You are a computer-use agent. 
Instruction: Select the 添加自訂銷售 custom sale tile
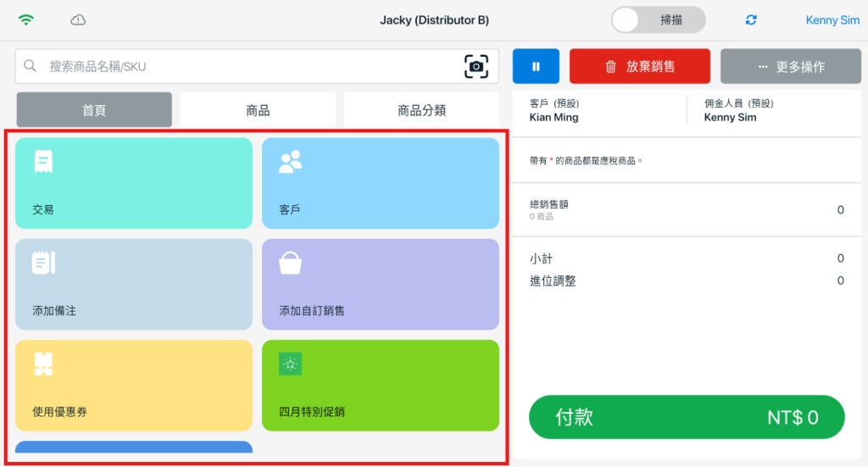click(x=380, y=284)
